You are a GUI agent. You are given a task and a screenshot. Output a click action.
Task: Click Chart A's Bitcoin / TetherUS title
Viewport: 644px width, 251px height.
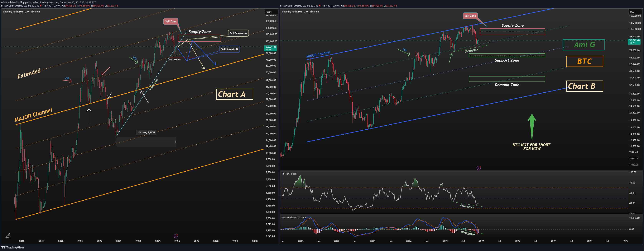point(21,12)
